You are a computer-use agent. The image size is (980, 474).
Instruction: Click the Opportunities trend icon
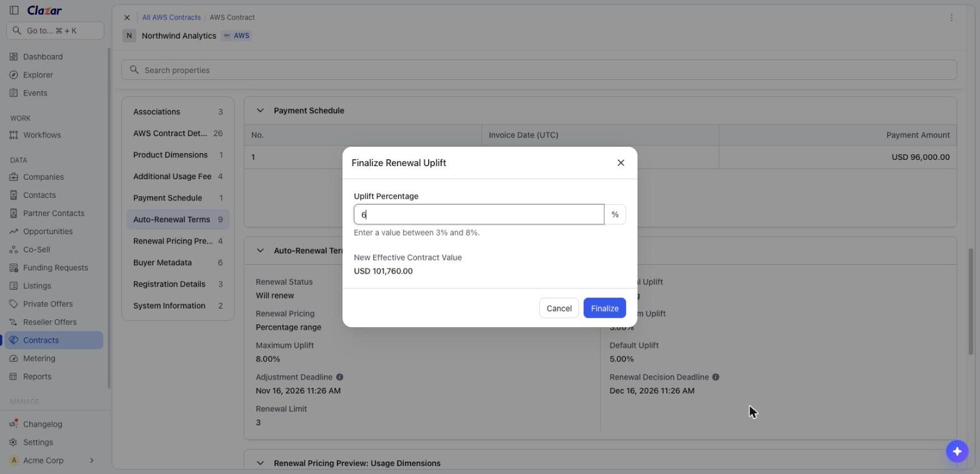point(14,231)
